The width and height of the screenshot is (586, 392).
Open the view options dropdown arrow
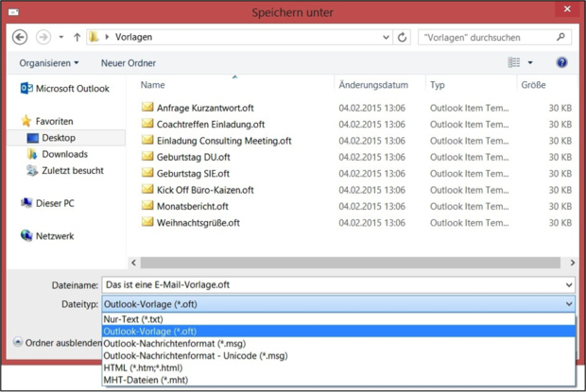530,62
